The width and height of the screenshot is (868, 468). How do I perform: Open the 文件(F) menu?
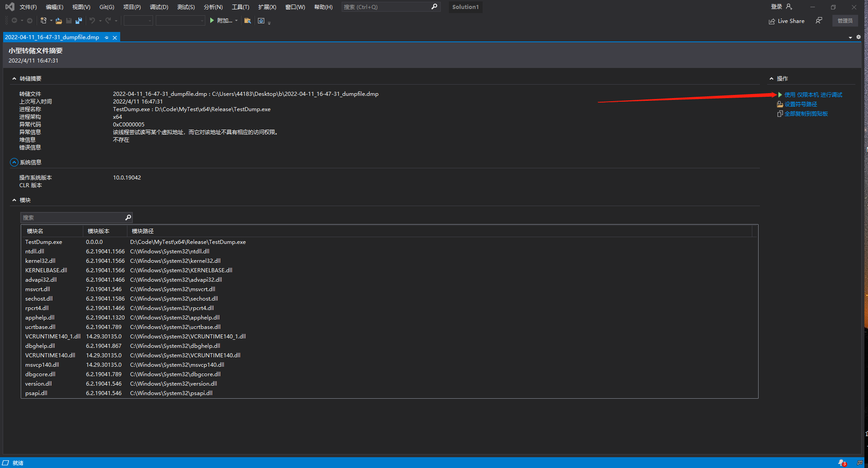click(28, 7)
